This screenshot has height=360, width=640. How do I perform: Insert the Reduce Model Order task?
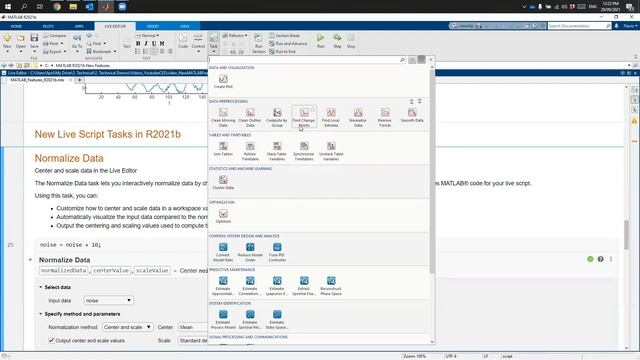250,252
